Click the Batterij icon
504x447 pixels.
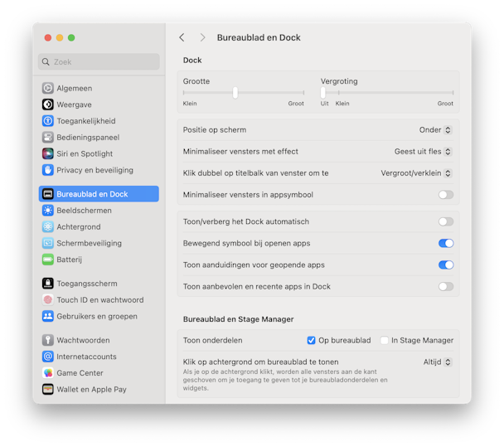pos(48,260)
